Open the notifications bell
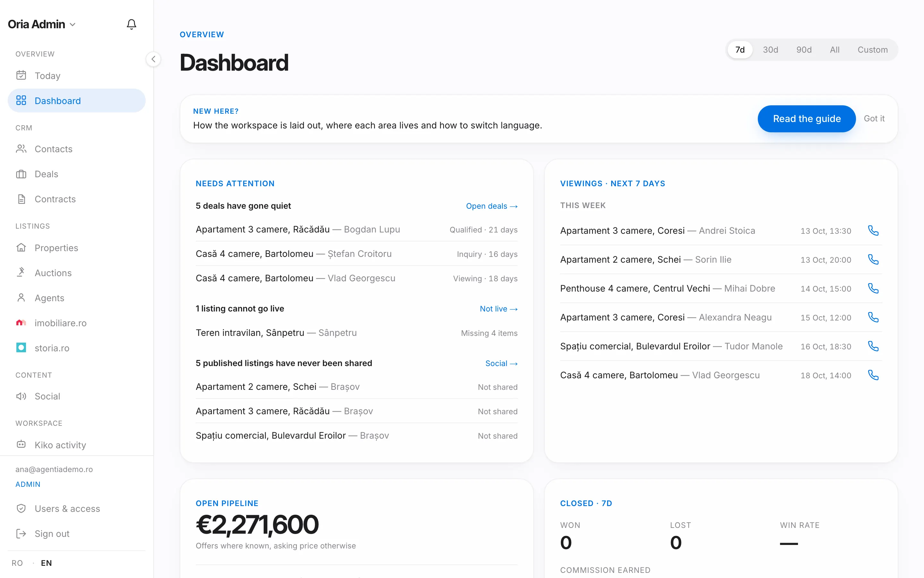Viewport: 924px width, 578px height. 131,24
